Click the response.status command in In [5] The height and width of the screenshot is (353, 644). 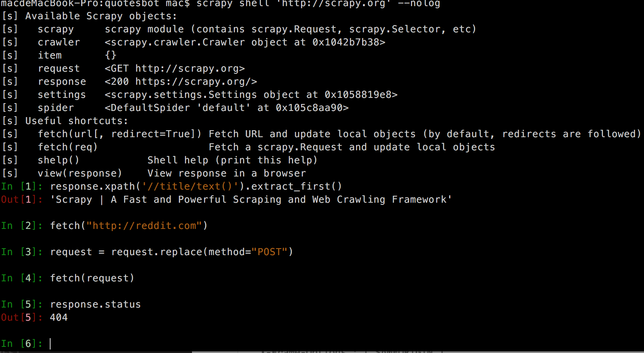(96, 305)
